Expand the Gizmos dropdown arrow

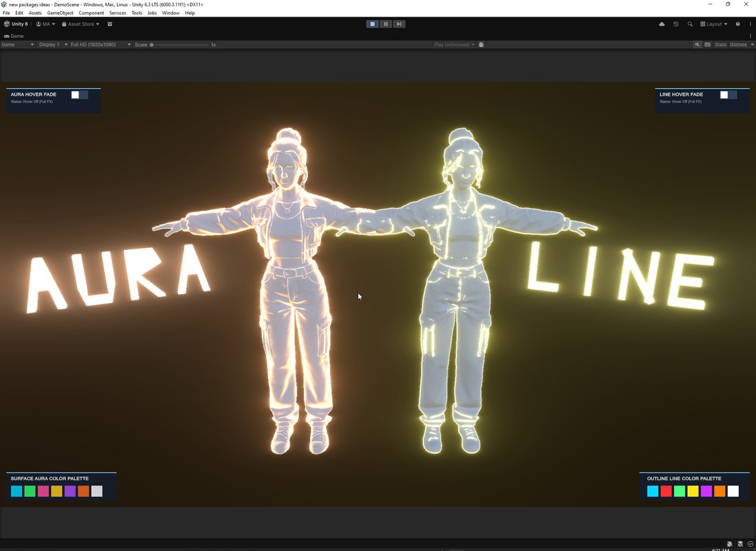(752, 44)
